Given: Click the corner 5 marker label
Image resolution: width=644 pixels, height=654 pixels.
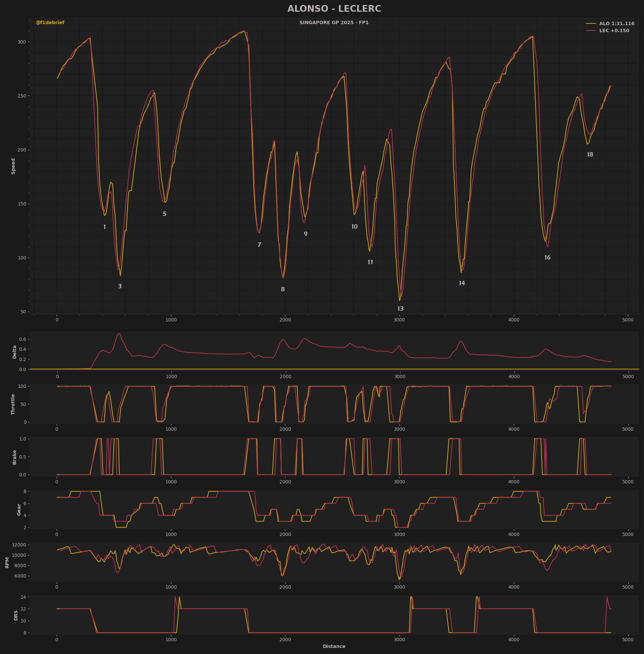Looking at the screenshot, I should tap(165, 214).
